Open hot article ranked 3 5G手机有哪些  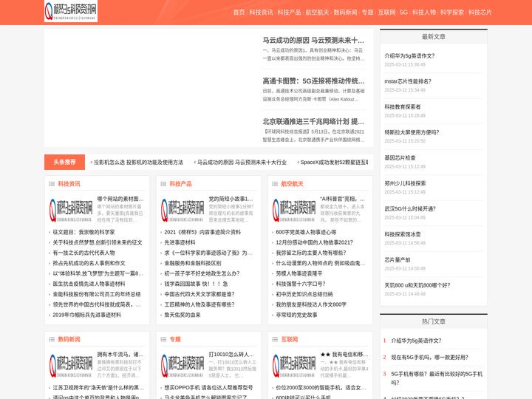coord(437,378)
